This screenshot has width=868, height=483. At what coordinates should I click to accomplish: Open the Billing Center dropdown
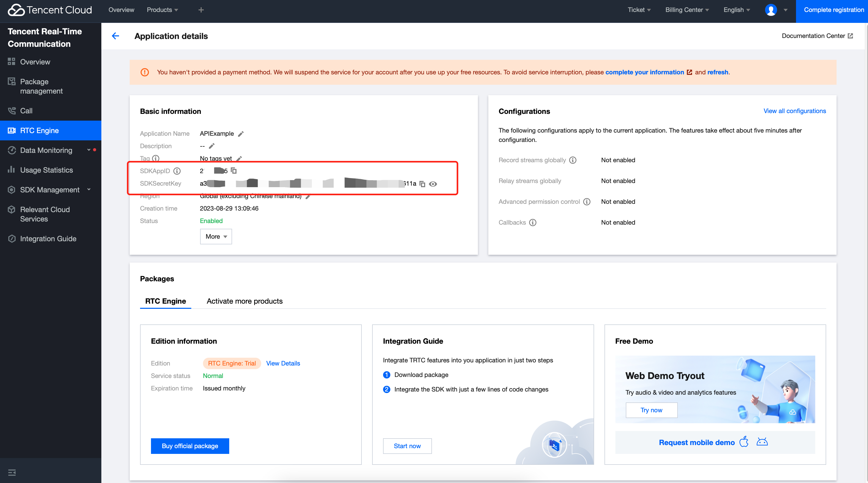pyautogui.click(x=687, y=10)
